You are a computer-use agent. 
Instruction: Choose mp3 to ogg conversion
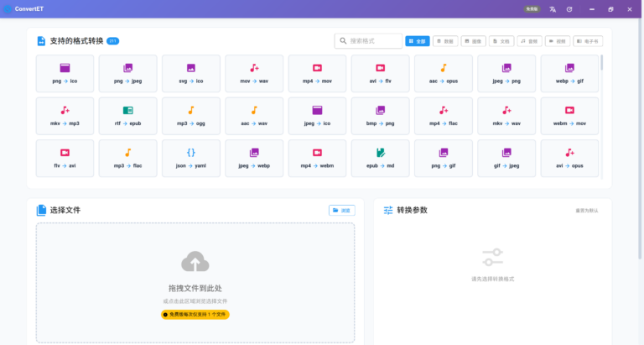[x=191, y=116]
